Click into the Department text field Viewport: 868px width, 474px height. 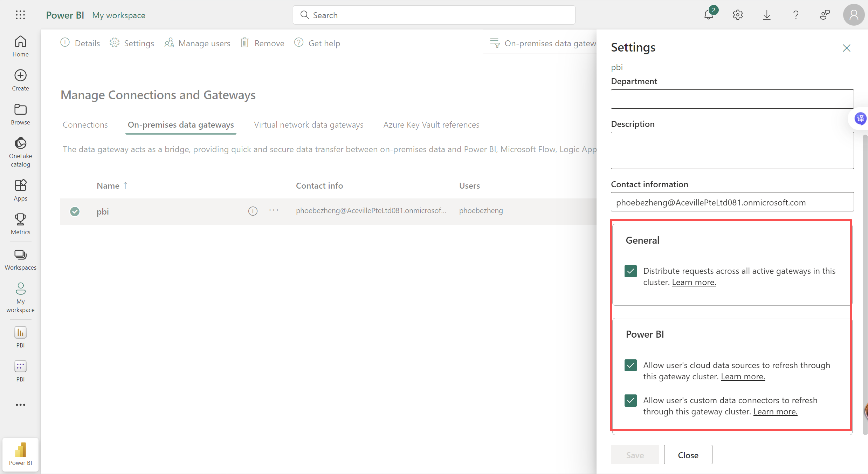[x=732, y=99]
